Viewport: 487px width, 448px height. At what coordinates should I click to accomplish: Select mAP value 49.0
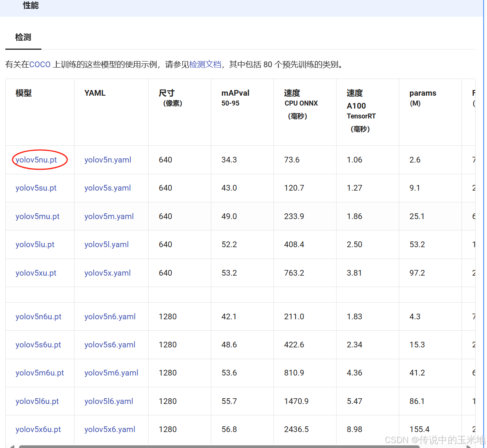coord(229,216)
